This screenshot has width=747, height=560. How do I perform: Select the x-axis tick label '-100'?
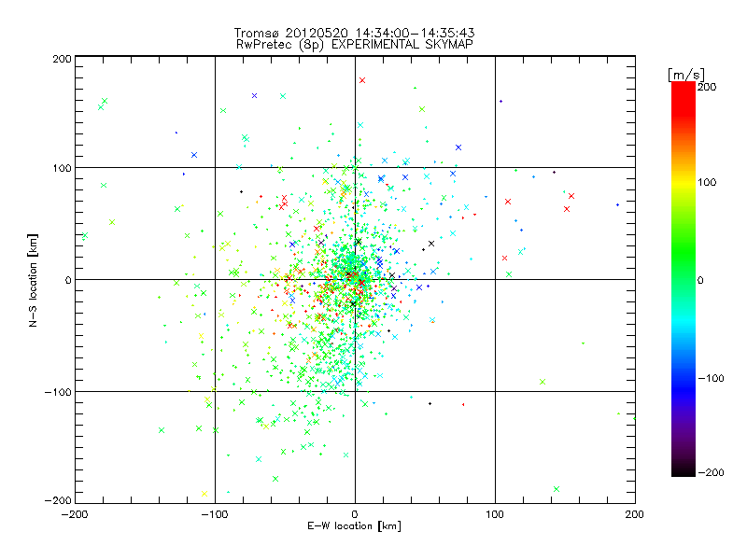pyautogui.click(x=215, y=514)
